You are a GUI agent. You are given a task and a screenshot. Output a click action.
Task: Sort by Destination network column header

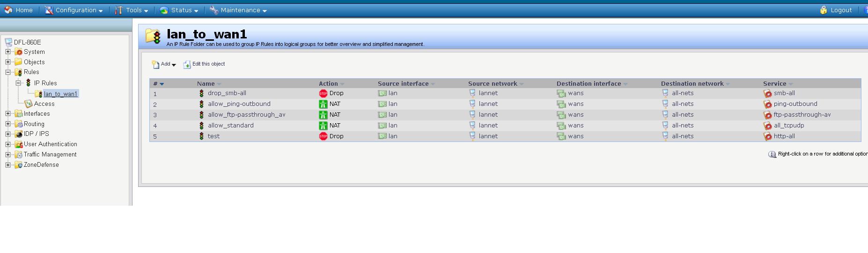695,84
